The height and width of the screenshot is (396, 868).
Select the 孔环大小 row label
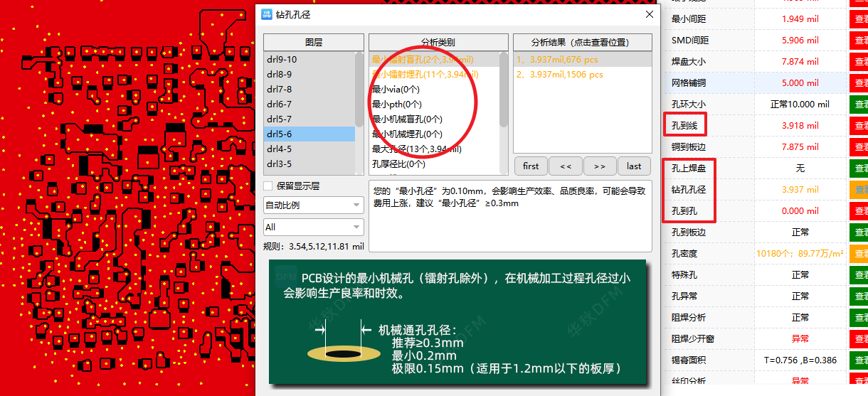pyautogui.click(x=689, y=105)
